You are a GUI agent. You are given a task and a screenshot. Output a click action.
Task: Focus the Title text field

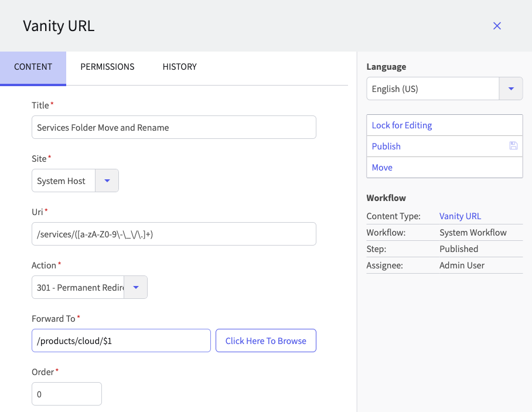coord(173,127)
